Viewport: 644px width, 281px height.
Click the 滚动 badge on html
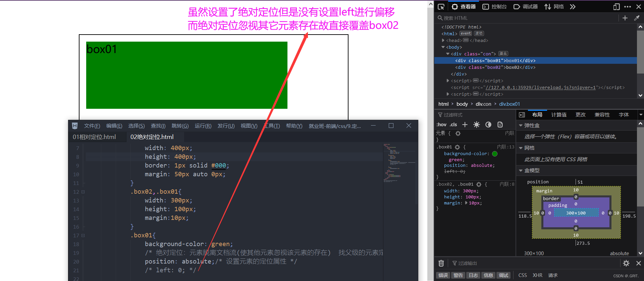479,34
